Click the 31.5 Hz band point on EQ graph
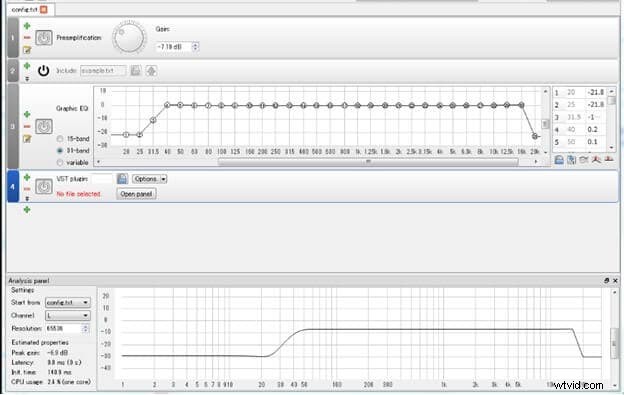 [153, 120]
